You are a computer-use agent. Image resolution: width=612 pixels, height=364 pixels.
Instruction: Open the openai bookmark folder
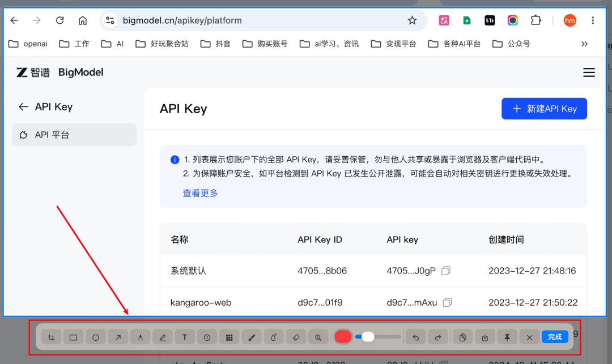(28, 44)
